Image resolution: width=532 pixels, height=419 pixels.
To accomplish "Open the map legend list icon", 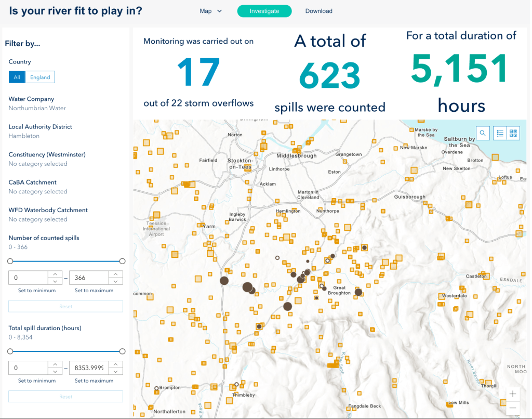I will tap(500, 134).
